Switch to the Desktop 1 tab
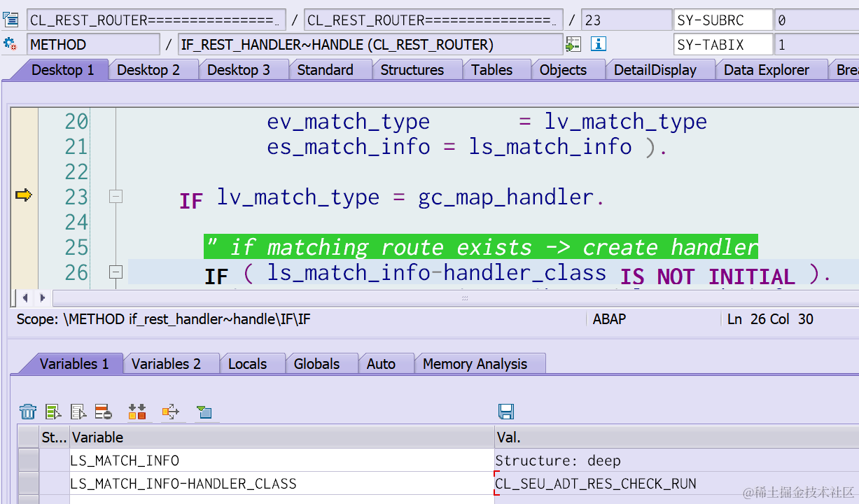859x504 pixels. [x=62, y=70]
